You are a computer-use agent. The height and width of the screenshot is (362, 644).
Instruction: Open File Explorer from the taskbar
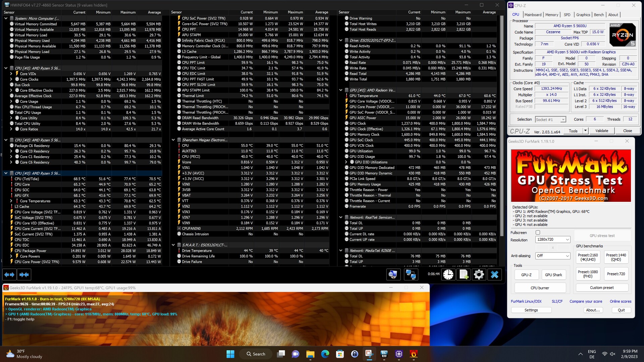(310, 354)
